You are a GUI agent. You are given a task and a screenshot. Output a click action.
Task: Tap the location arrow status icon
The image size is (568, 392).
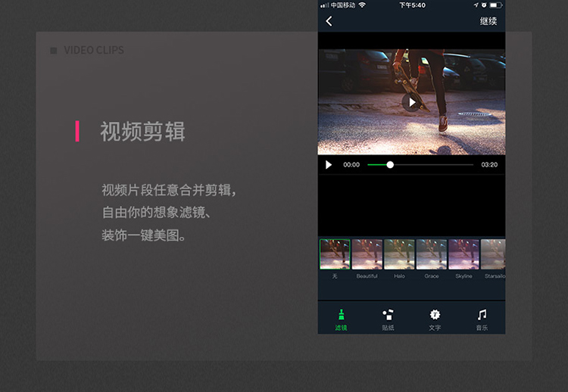coord(475,5)
